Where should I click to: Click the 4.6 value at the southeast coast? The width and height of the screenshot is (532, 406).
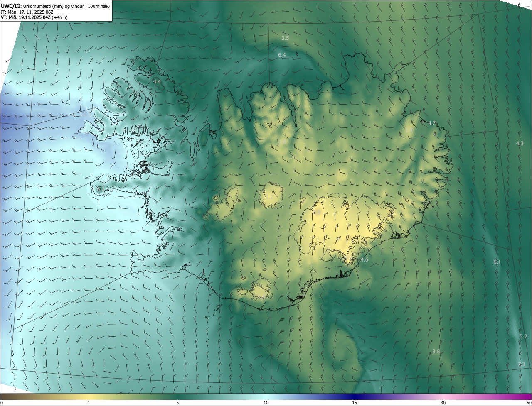tap(364, 259)
